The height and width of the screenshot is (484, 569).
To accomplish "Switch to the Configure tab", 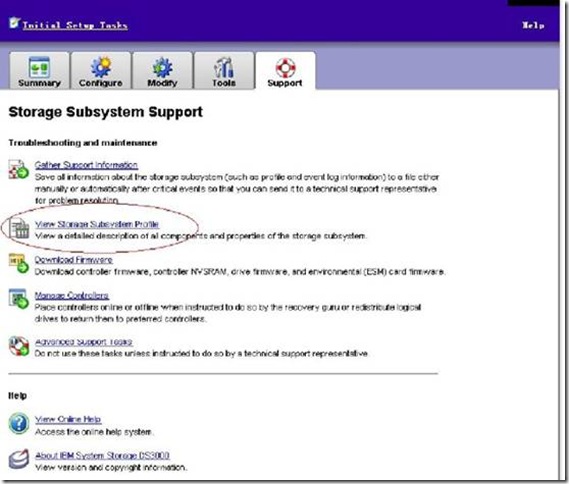I will click(x=101, y=71).
